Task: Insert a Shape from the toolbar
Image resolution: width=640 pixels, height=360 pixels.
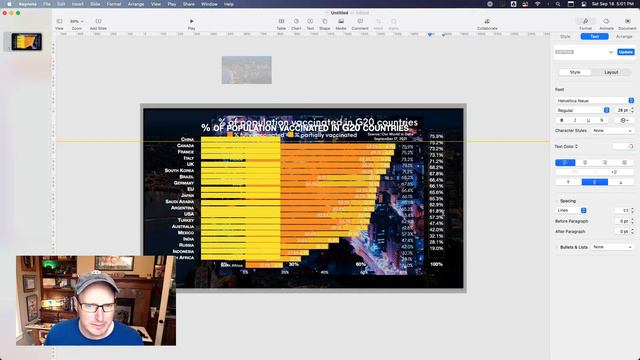Action: 324,24
